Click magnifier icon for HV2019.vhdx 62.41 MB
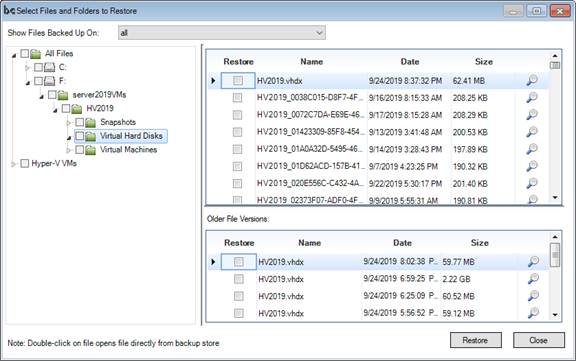Screen dimensions: 576x361 [532, 80]
